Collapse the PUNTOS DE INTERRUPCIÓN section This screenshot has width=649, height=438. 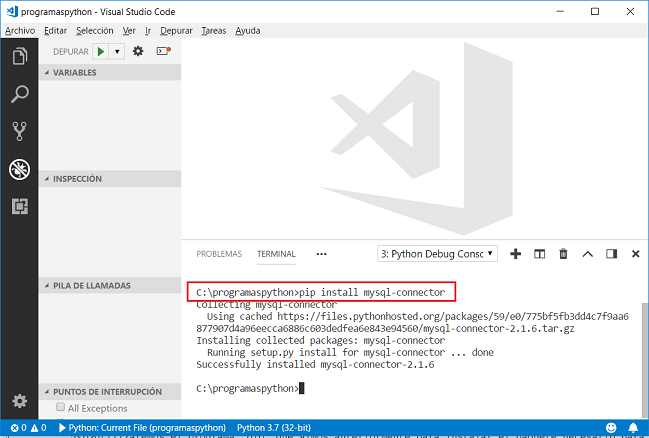110,392
